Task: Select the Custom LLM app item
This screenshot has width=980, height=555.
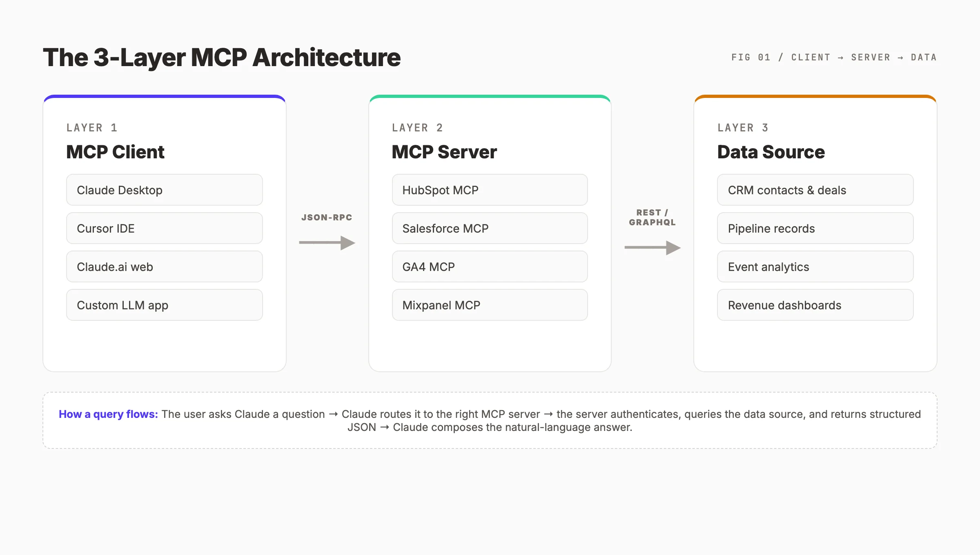Action: click(164, 305)
